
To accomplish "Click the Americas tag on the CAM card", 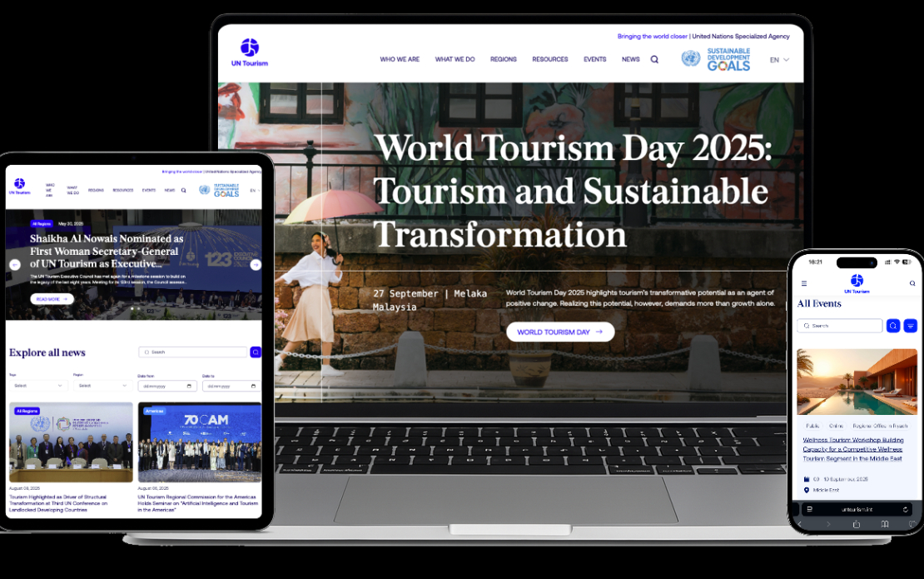I will click(x=154, y=411).
